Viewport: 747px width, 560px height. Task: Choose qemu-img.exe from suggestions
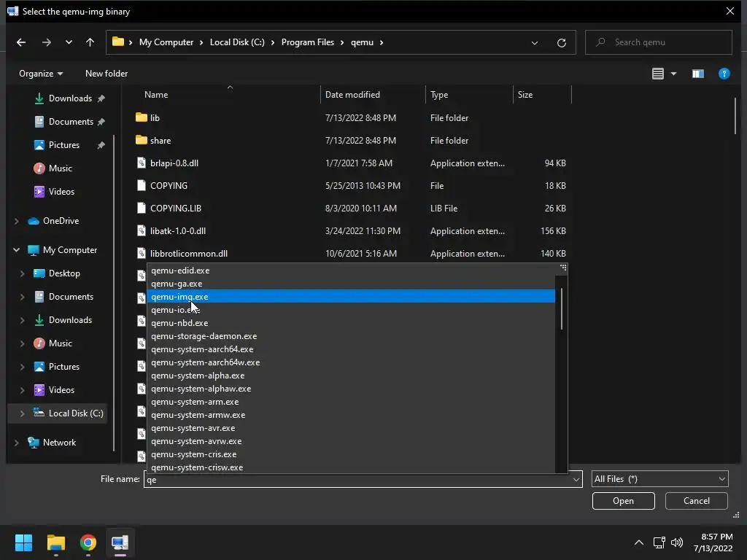pyautogui.click(x=351, y=297)
